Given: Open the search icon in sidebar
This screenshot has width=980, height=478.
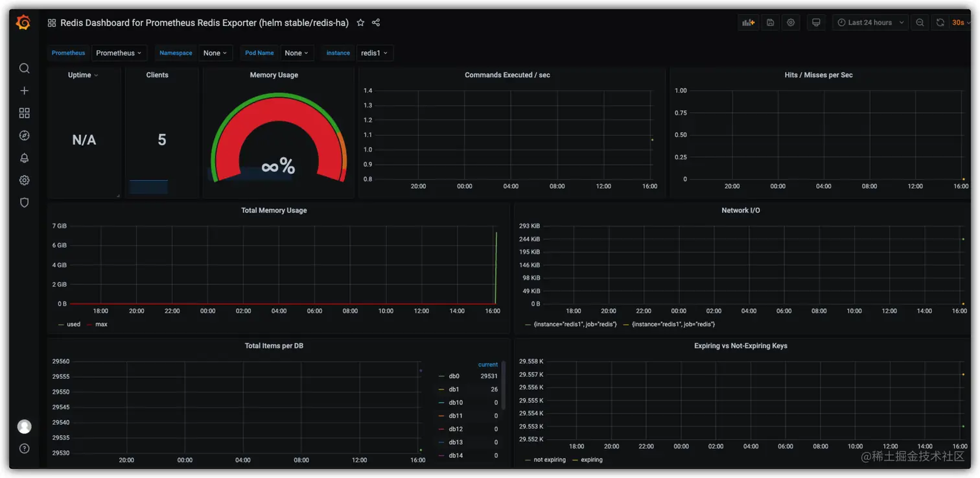Looking at the screenshot, I should [24, 68].
